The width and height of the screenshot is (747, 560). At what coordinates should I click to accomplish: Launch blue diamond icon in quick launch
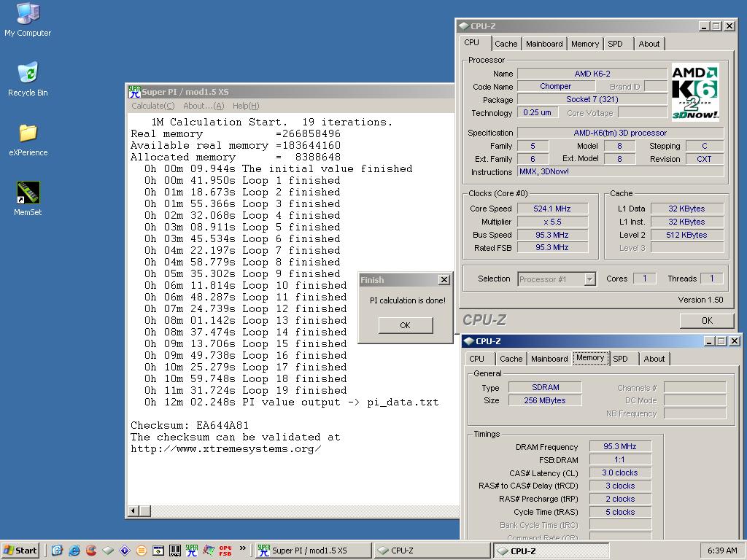[x=125, y=551]
